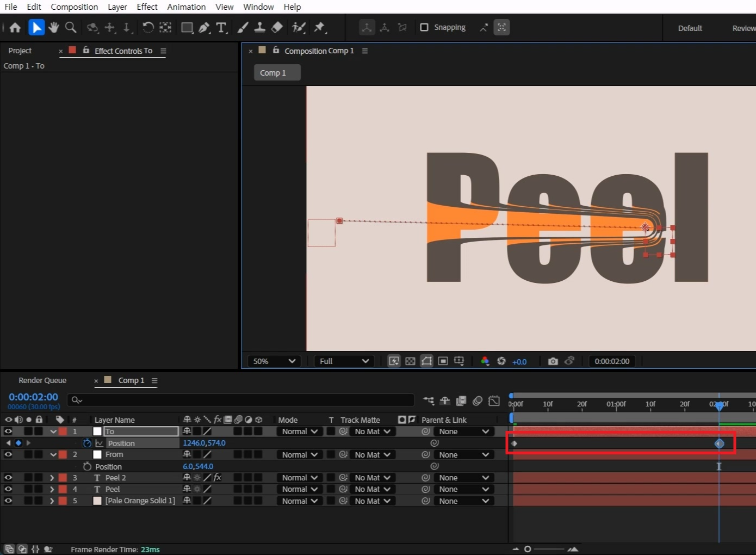Open Parent dropdown for From layer
The image size is (756, 555).
coord(464,455)
